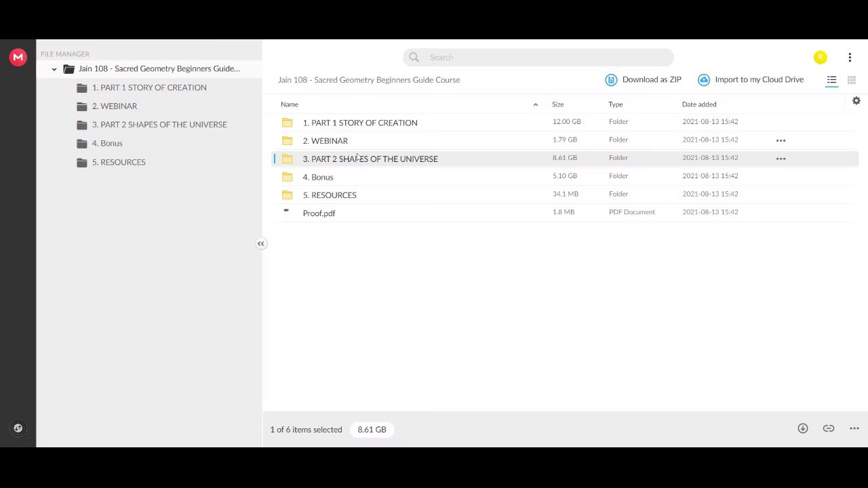
Task: Click the search magnifier icon
Action: coord(414,58)
